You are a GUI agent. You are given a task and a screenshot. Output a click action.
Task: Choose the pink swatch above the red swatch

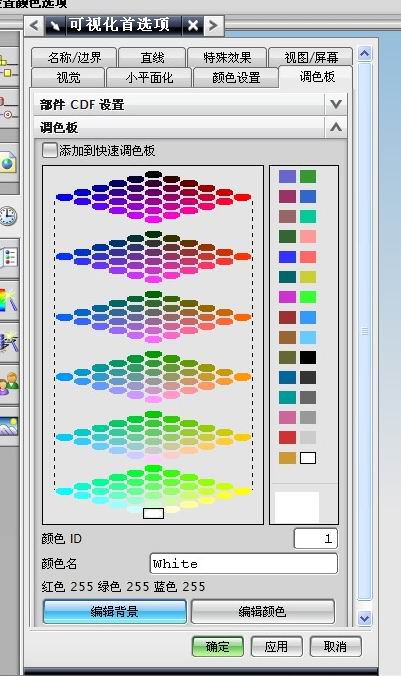[287, 417]
